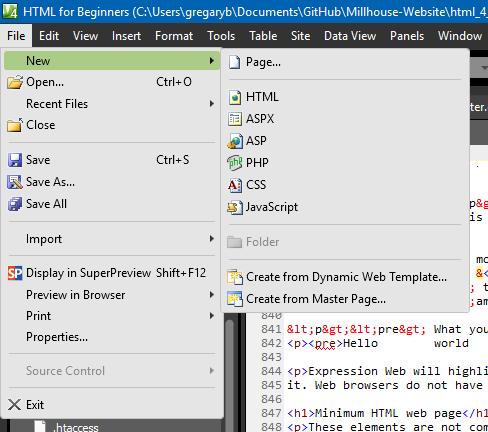The height and width of the screenshot is (432, 488).
Task: Click the SuperPreview SP icon
Action: [x=15, y=273]
